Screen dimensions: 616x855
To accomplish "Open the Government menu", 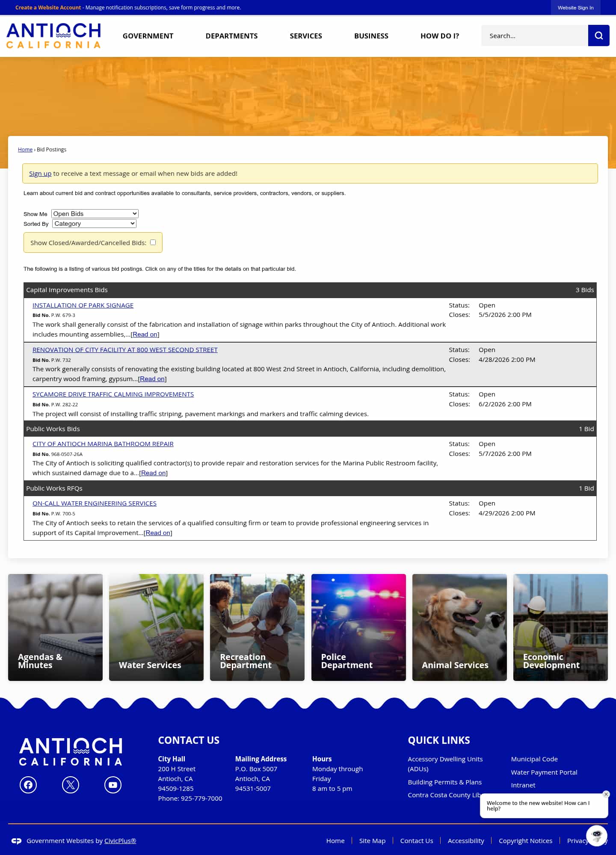I will (148, 36).
